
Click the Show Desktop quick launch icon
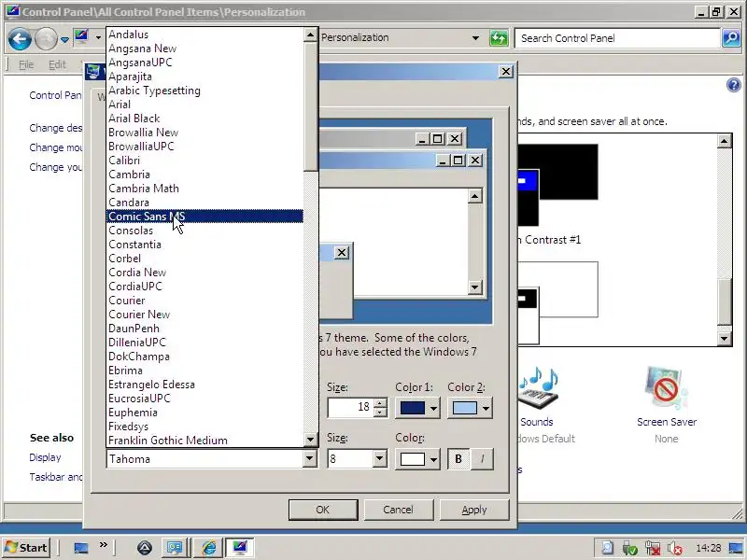(x=81, y=548)
